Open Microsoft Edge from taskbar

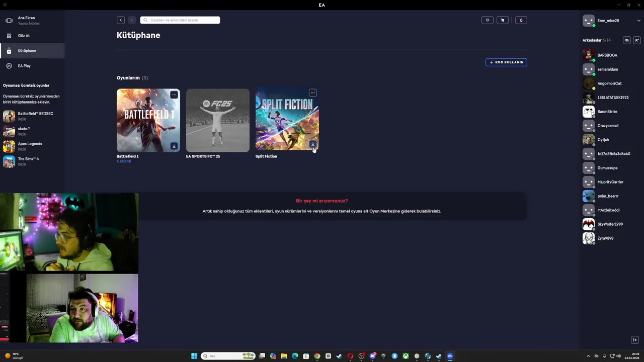click(295, 356)
